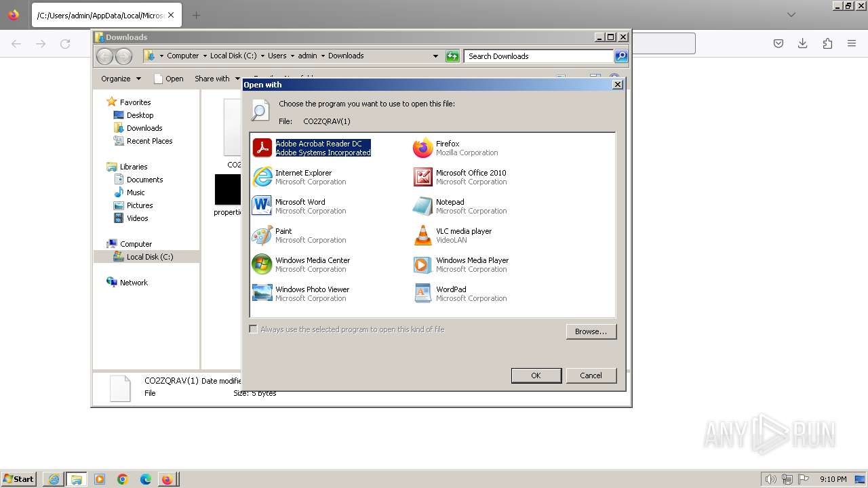Click the black thumbnail file in Downloads

[228, 190]
